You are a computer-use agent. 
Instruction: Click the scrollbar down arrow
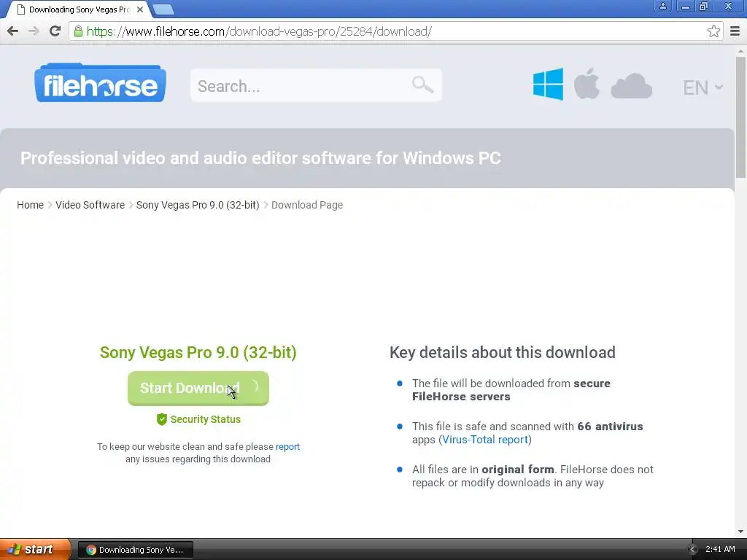coord(741,532)
